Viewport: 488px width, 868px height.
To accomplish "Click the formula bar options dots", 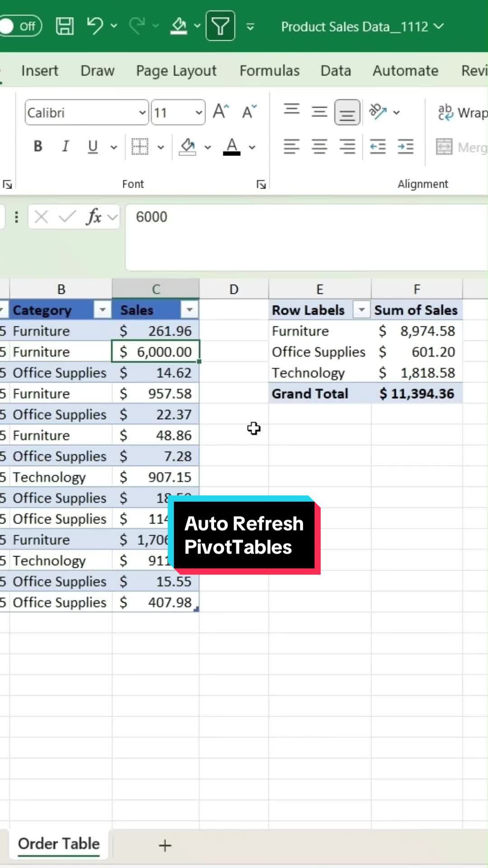I will pos(16,217).
